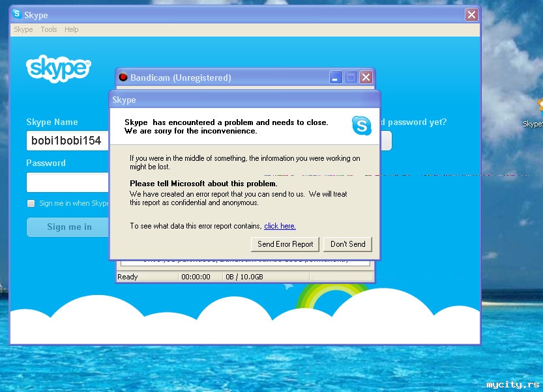Screen dimensions: 543x392
Task: Click the 'Skype Name' label
Action: [x=52, y=122]
